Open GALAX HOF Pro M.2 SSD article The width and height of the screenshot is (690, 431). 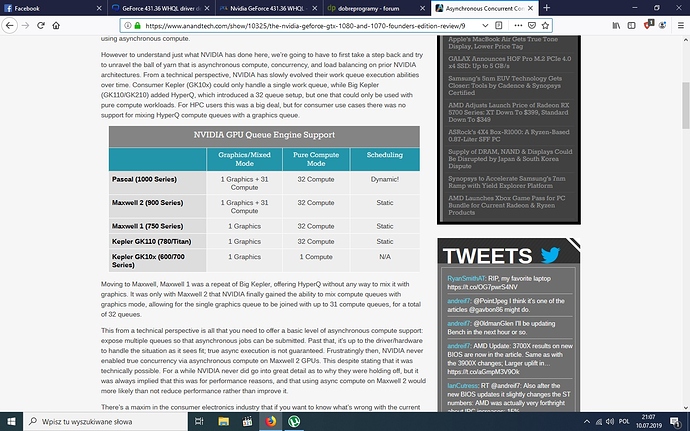[x=510, y=62]
